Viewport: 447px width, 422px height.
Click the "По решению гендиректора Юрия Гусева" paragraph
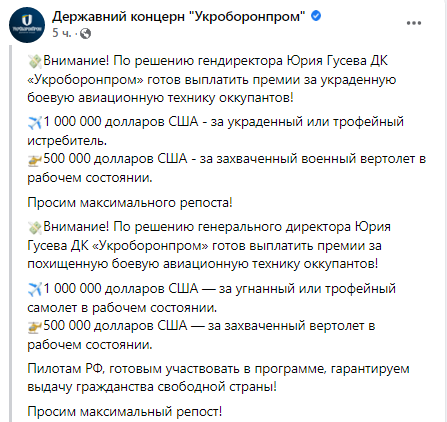click(x=212, y=79)
